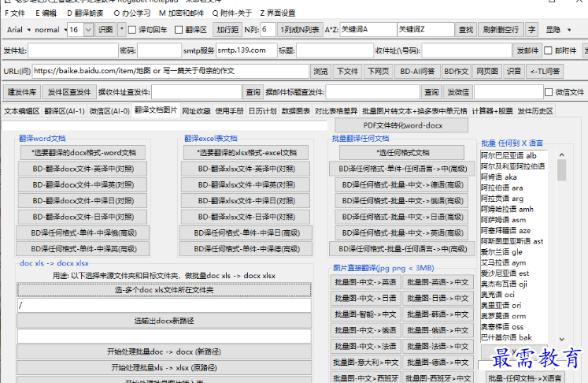Open the Z 界面设置 menu

click(278, 13)
